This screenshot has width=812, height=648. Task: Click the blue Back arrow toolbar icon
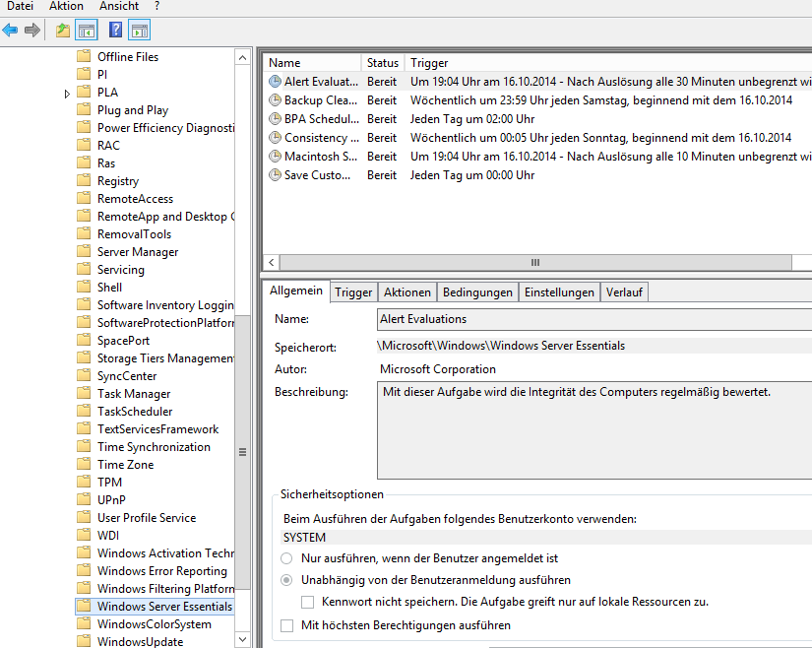click(11, 30)
